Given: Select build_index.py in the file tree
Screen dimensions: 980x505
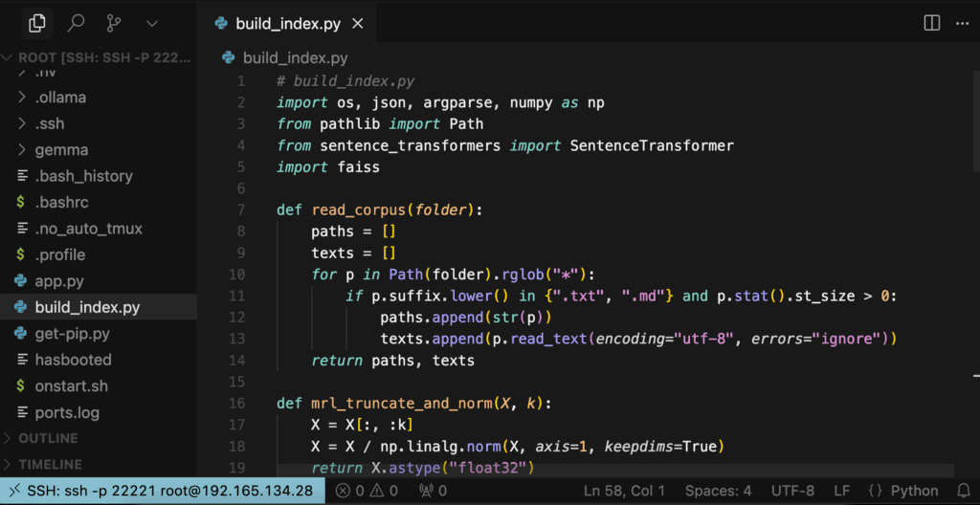Looking at the screenshot, I should 99,308.
